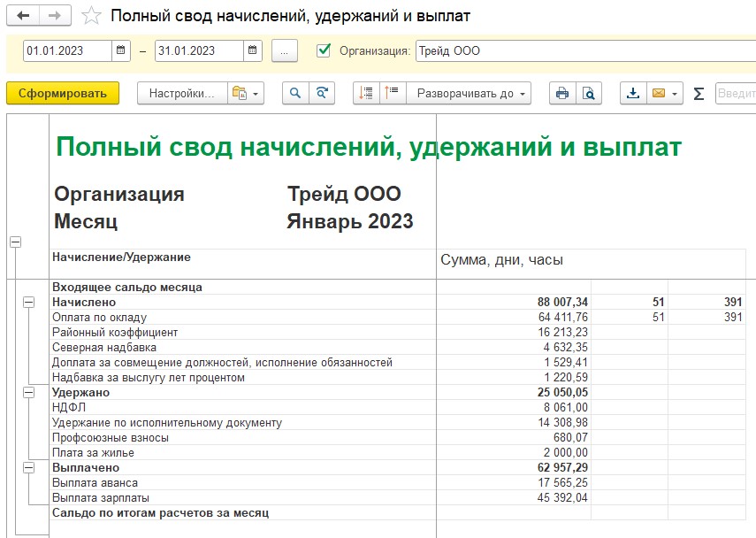
Task: Open the period selection ellipsis button
Action: tap(285, 50)
